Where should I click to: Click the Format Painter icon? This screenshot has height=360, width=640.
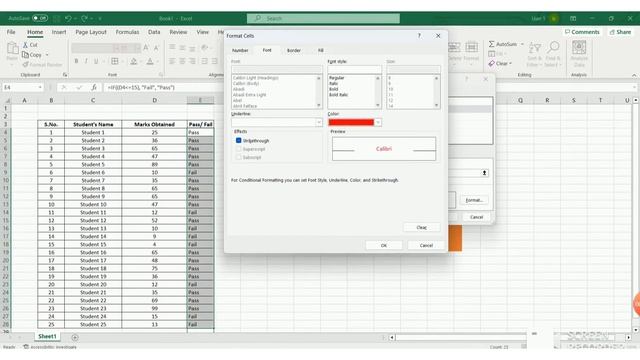coord(25,64)
